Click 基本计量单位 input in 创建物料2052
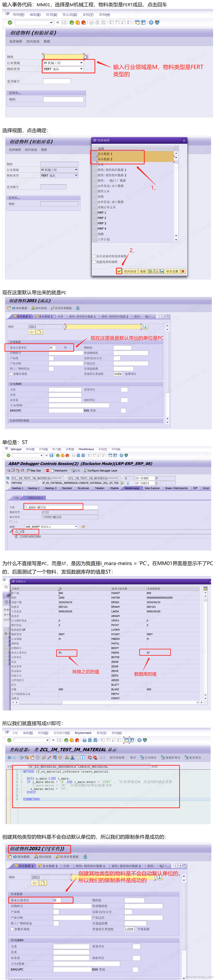Screen dimensions: 216x980 click(57, 900)
